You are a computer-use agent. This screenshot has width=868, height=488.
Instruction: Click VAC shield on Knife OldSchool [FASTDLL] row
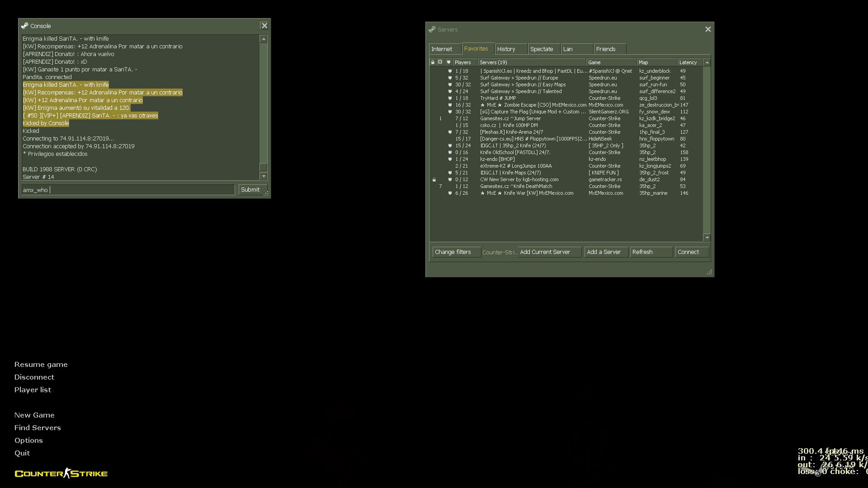[x=450, y=152]
